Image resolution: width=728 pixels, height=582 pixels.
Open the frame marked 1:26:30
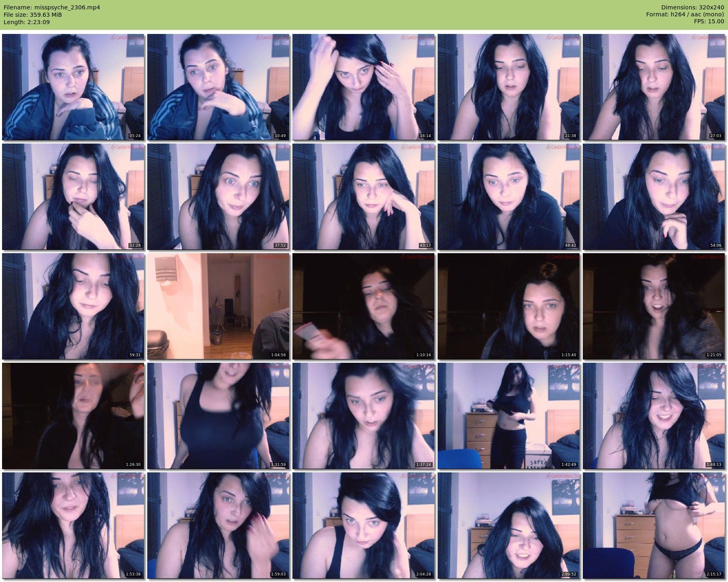pyautogui.click(x=73, y=416)
